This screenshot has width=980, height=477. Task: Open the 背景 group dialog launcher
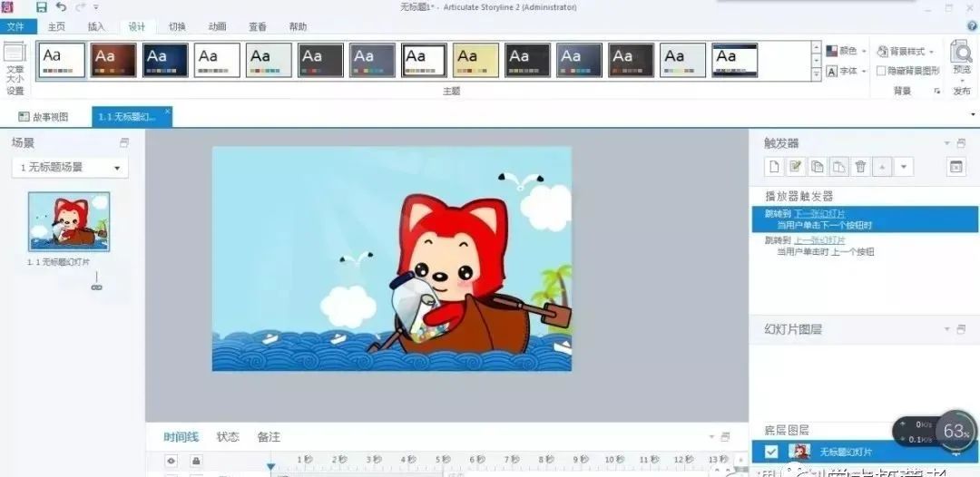point(936,92)
